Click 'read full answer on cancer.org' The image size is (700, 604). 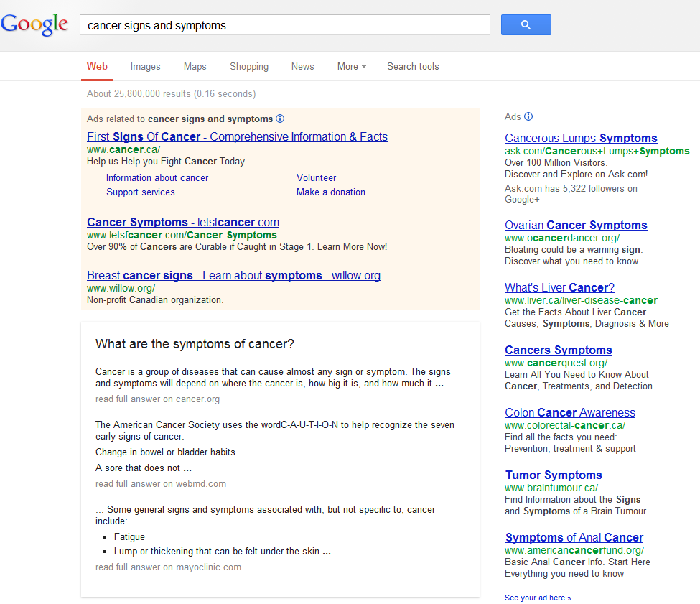tap(157, 399)
